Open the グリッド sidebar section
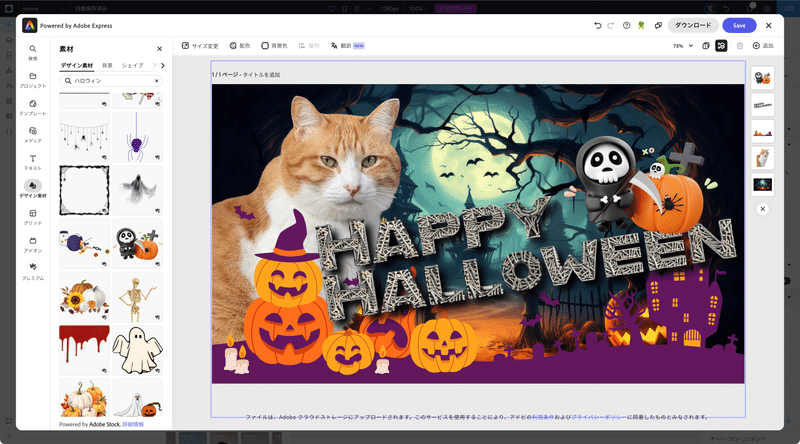The width and height of the screenshot is (800, 444). tap(33, 217)
